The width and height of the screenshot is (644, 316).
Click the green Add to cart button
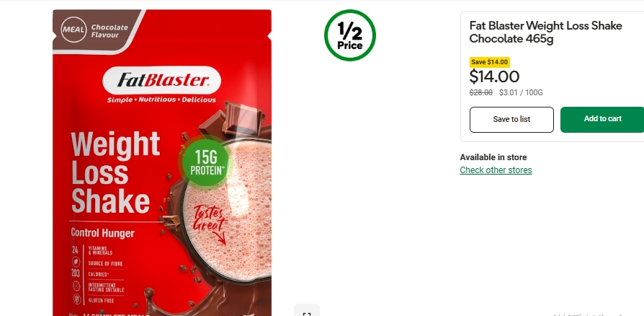click(x=602, y=119)
